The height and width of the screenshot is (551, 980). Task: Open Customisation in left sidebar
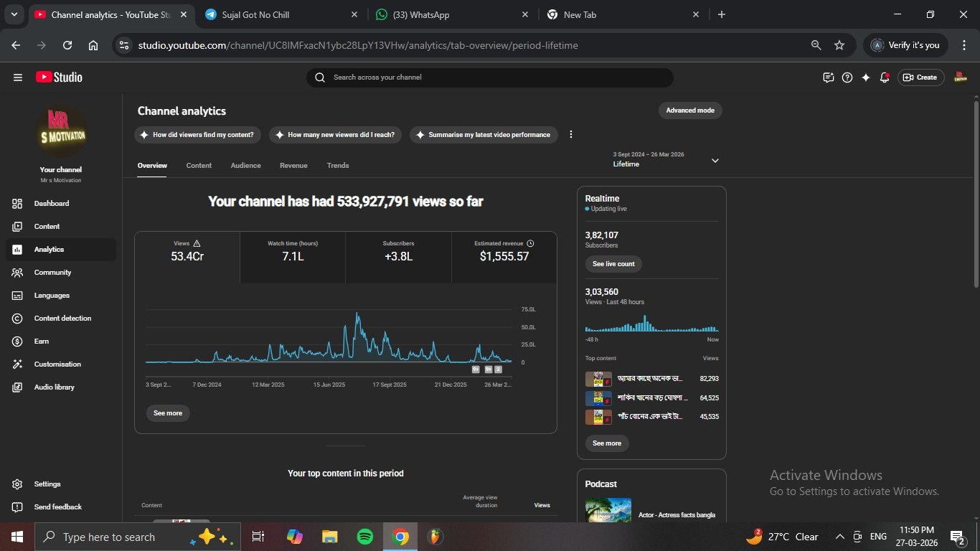point(57,364)
